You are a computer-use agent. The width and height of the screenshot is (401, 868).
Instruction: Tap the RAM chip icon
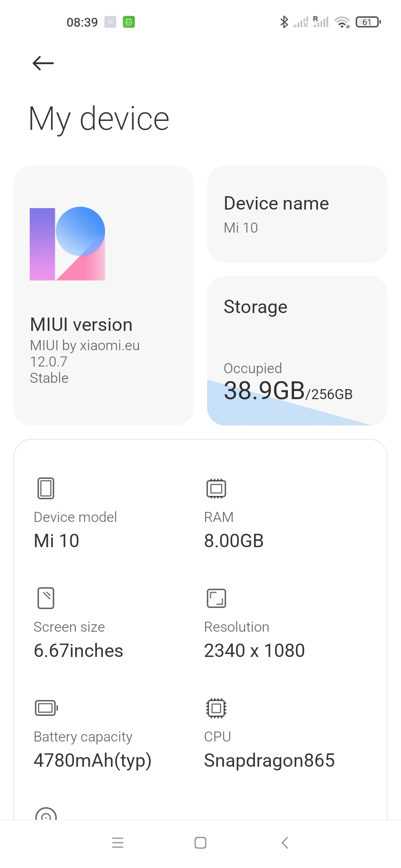[216, 488]
